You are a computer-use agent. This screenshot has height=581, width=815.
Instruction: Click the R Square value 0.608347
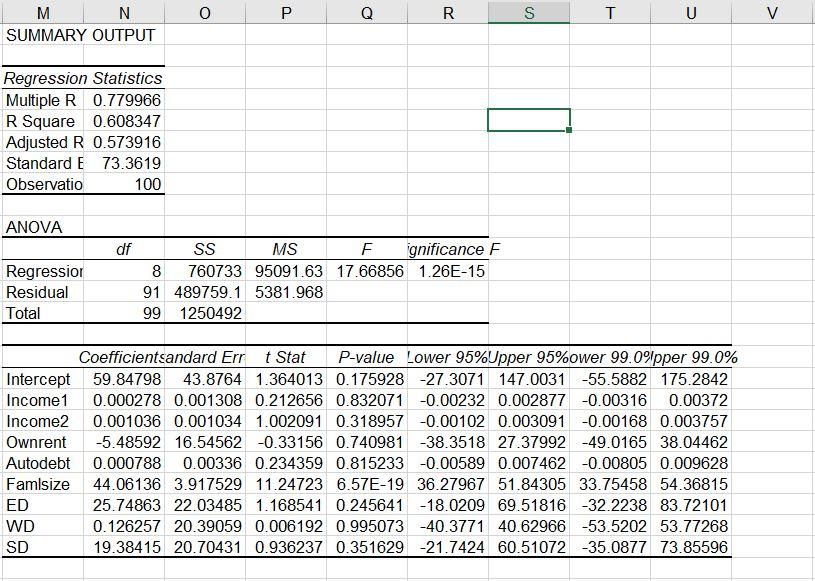pyautogui.click(x=124, y=120)
